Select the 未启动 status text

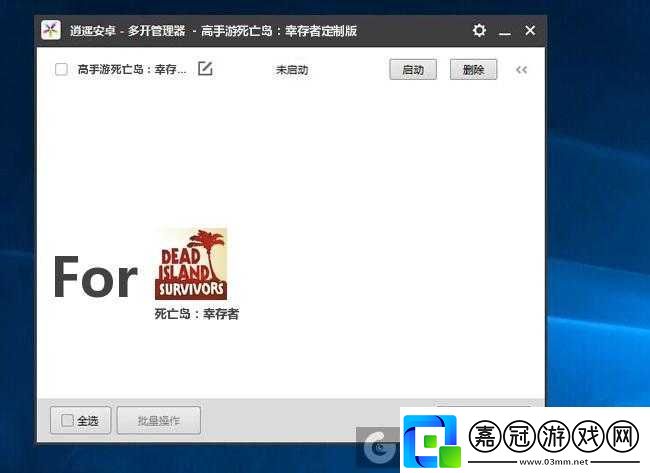(x=292, y=70)
